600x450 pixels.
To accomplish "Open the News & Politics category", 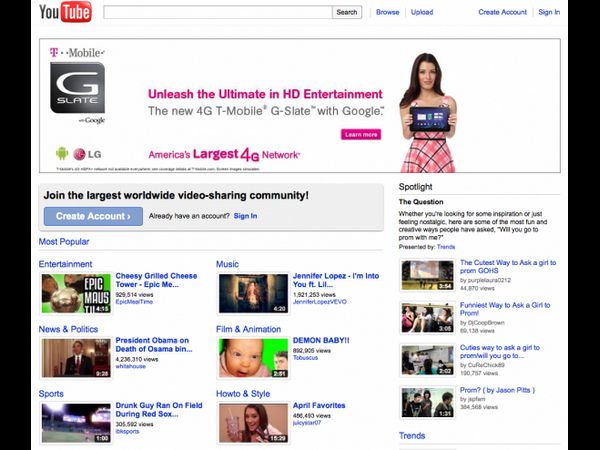I will [68, 329].
